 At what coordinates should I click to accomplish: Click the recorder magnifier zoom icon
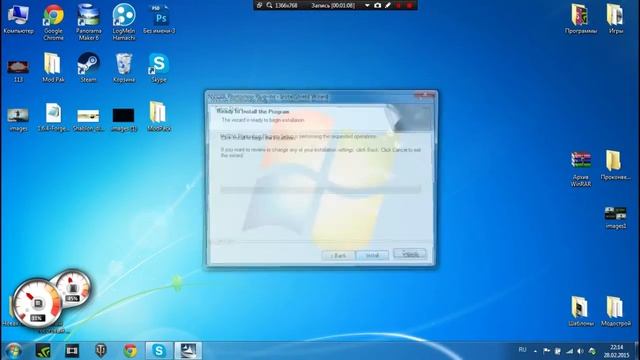point(269,5)
